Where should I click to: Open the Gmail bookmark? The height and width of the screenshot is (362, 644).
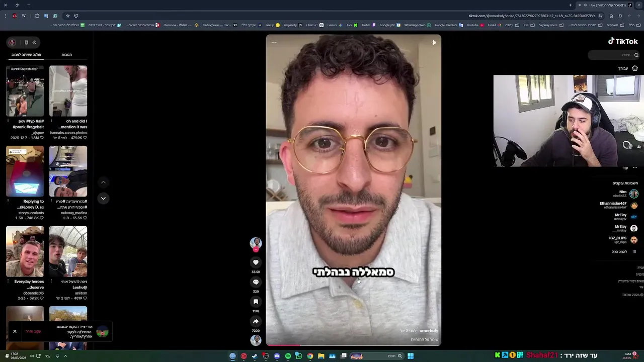[x=494, y=25]
